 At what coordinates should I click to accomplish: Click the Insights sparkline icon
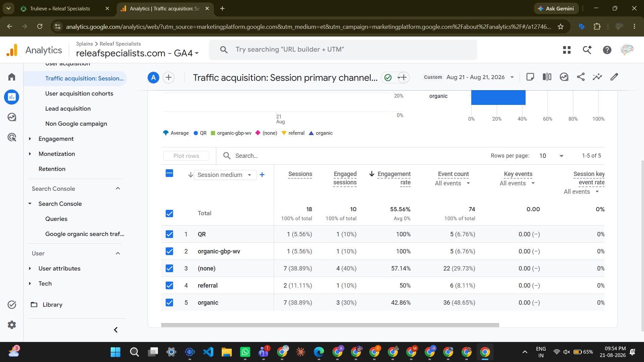[597, 77]
